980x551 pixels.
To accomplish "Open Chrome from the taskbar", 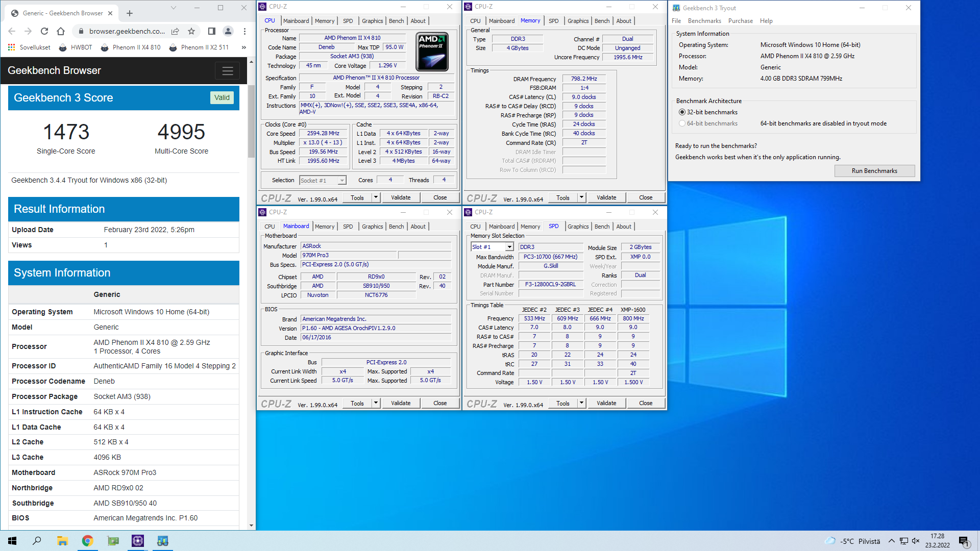I will [87, 541].
